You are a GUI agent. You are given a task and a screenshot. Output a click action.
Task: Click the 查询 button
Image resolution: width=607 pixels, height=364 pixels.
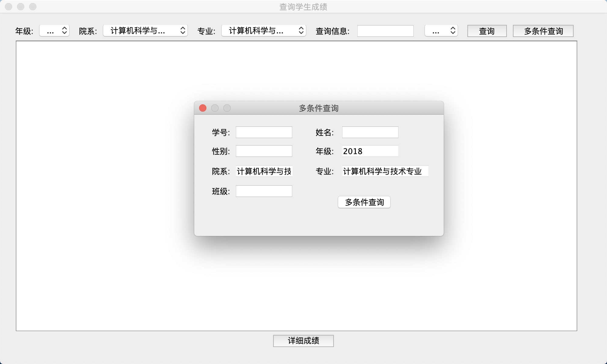pyautogui.click(x=487, y=31)
